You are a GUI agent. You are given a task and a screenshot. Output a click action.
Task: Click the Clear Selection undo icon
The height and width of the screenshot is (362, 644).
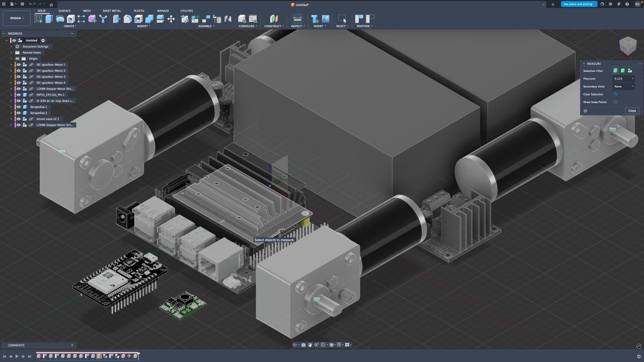point(615,95)
